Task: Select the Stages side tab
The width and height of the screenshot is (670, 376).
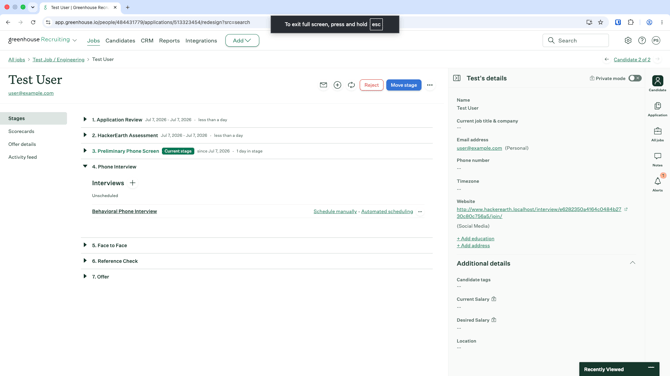Action: [33, 118]
